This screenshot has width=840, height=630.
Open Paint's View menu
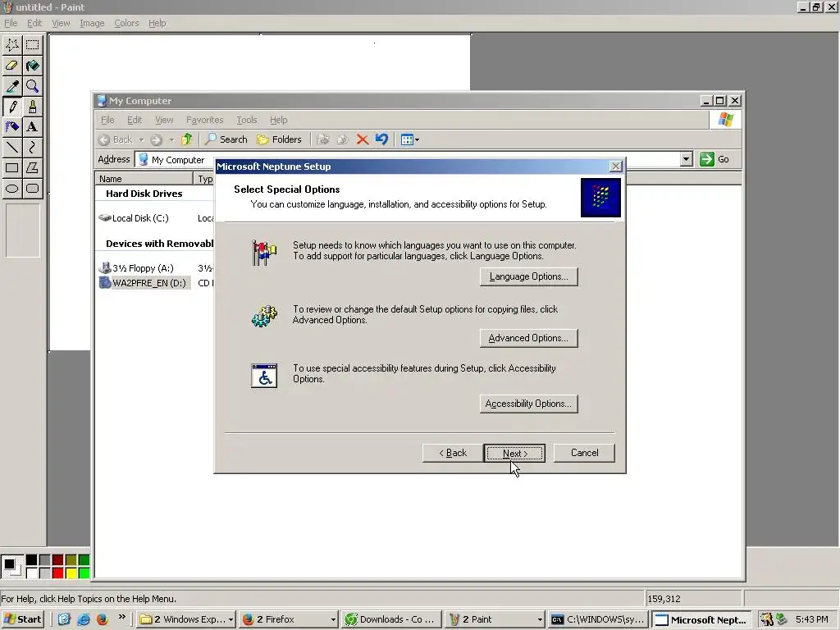61,23
